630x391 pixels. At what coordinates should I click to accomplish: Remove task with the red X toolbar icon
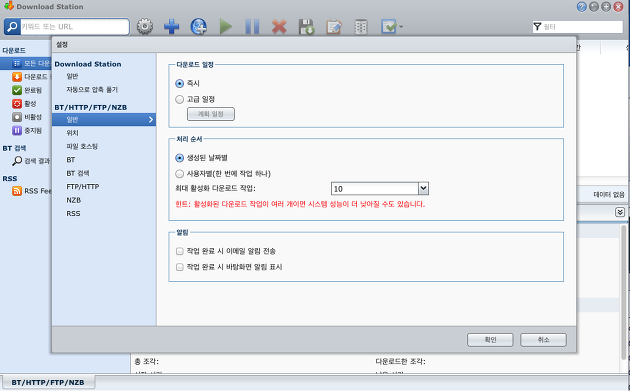[x=279, y=27]
